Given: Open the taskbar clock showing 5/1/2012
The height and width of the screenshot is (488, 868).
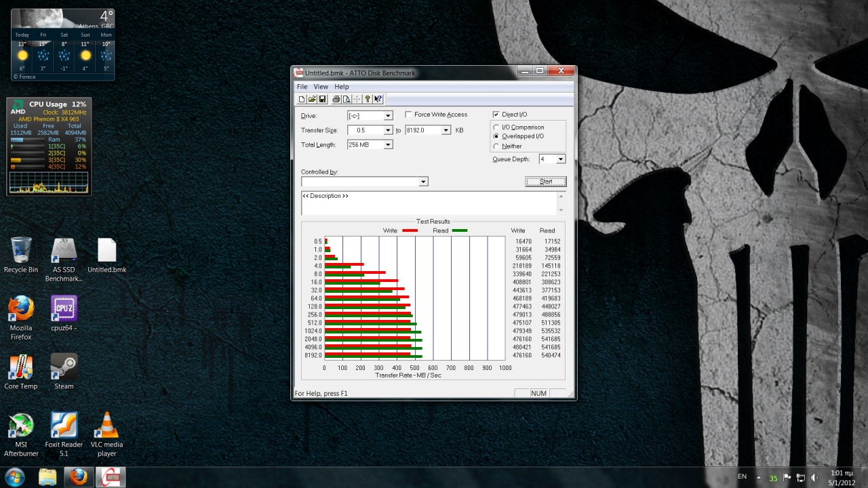Looking at the screenshot, I should [x=842, y=478].
